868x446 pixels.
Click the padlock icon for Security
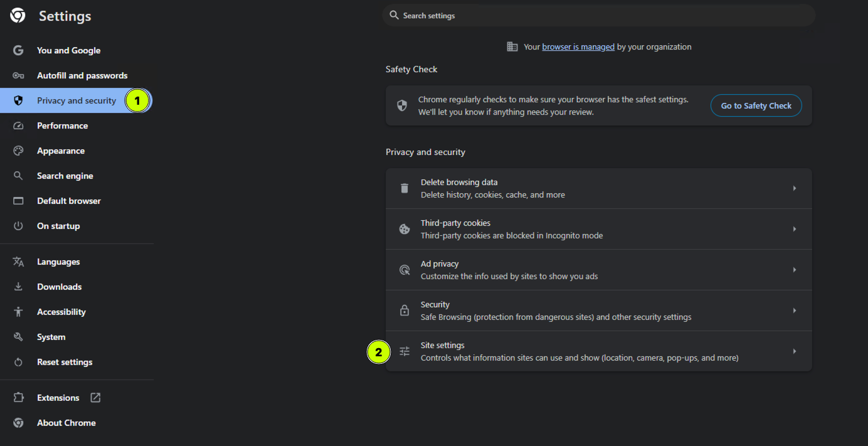pos(405,311)
